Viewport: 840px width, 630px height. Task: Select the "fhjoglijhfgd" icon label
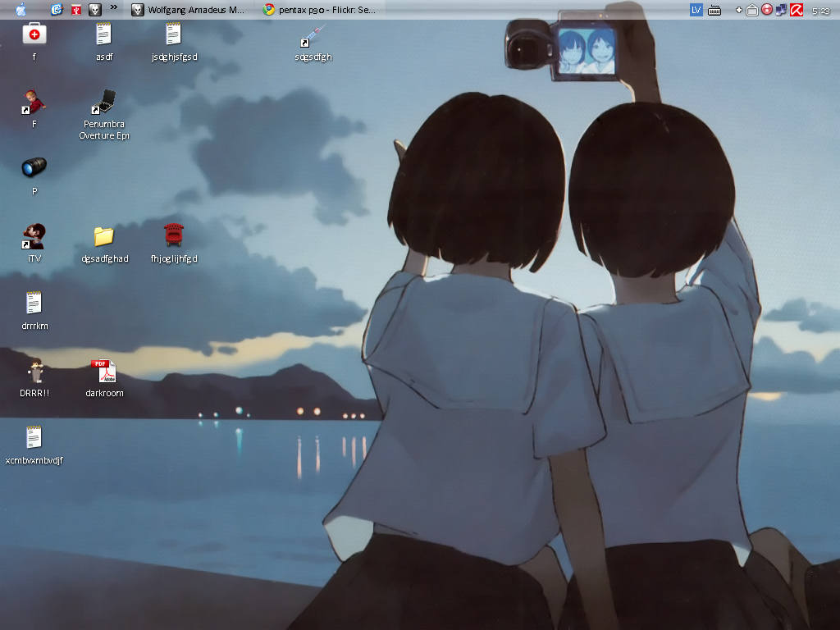(x=174, y=258)
